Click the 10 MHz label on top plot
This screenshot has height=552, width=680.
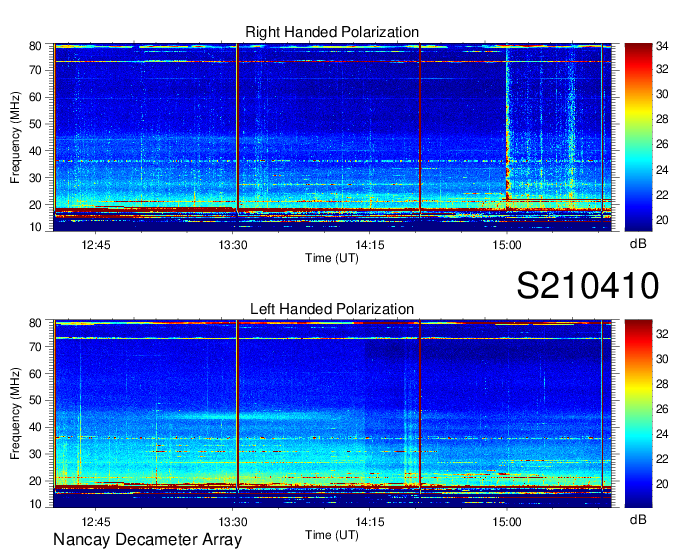(x=35, y=227)
